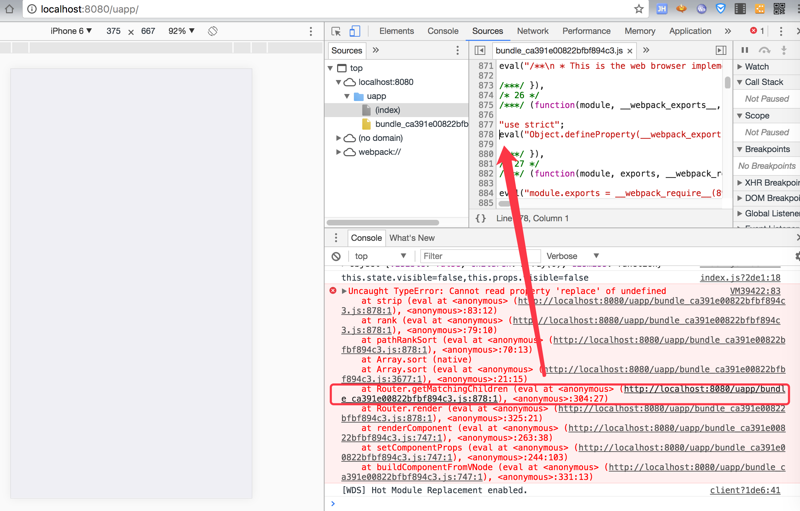The height and width of the screenshot is (511, 800).
Task: Click the bookmark star in address bar
Action: [639, 9]
